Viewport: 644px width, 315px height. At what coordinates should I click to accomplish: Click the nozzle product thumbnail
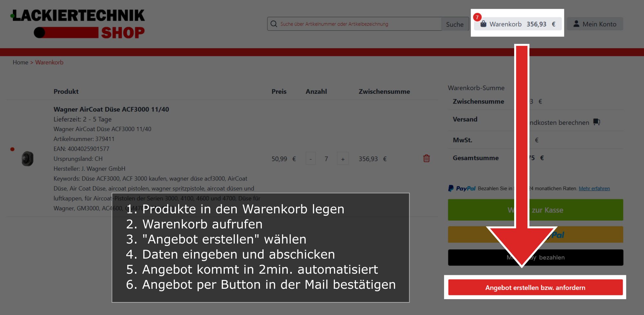pos(27,159)
